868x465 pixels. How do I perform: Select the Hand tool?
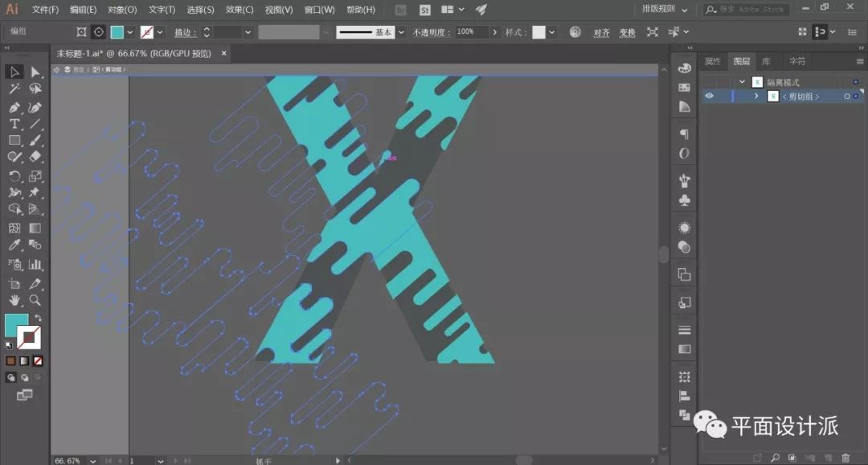point(14,300)
